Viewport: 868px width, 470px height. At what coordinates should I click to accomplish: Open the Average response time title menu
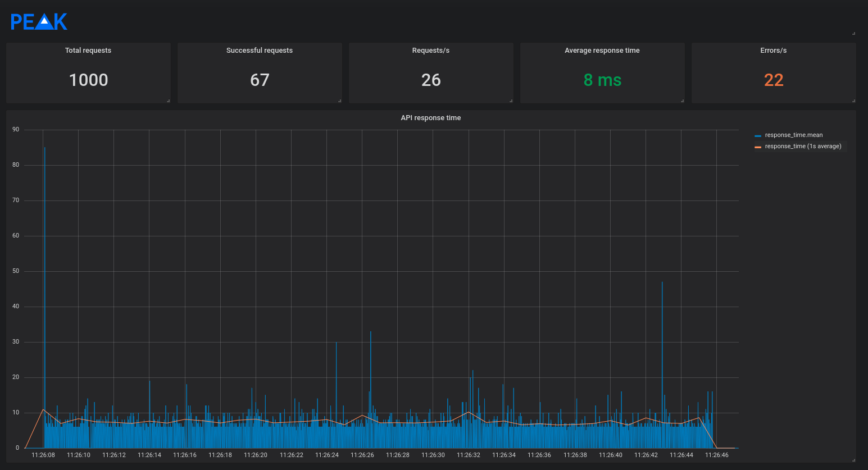602,51
